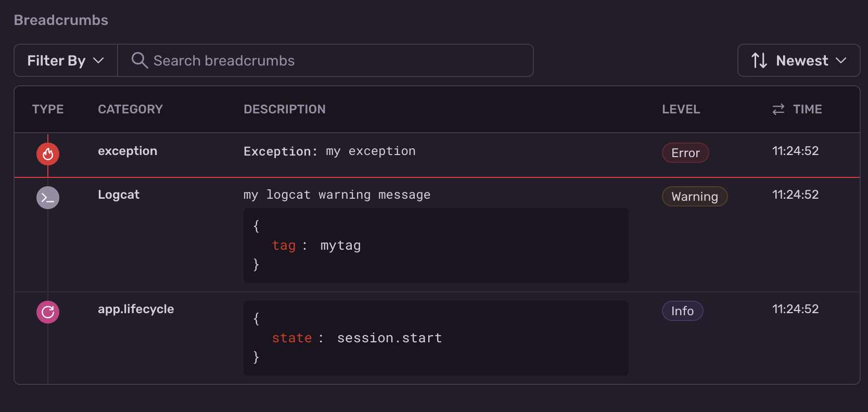Select the app.lifecycle category label
This screenshot has height=412, width=868.
136,309
